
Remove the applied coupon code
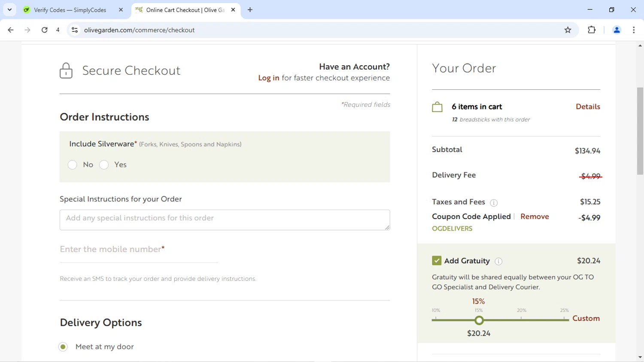coord(535,216)
